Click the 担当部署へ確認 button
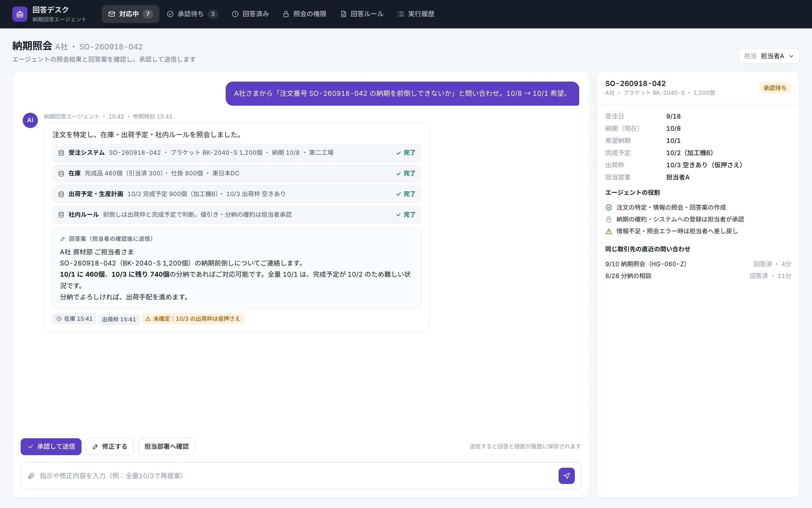 tap(166, 447)
